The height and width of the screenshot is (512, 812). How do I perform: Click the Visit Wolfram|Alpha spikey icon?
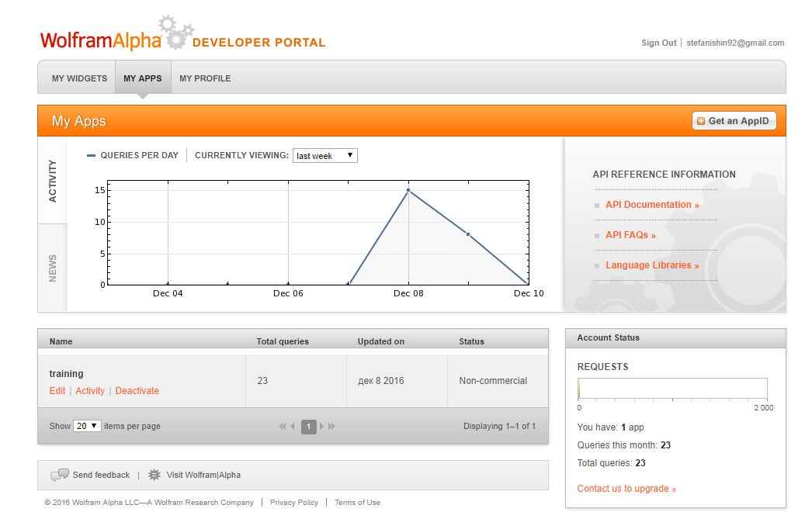[154, 475]
